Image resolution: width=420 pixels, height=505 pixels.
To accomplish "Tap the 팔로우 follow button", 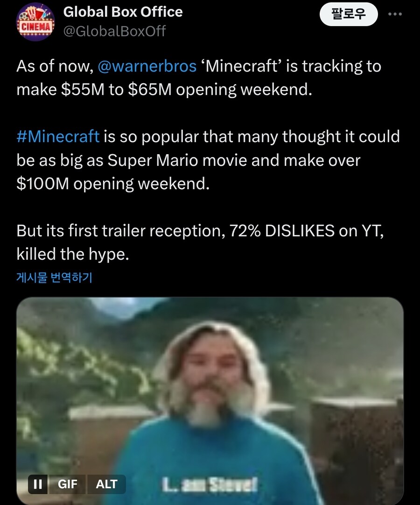I will pyautogui.click(x=349, y=14).
